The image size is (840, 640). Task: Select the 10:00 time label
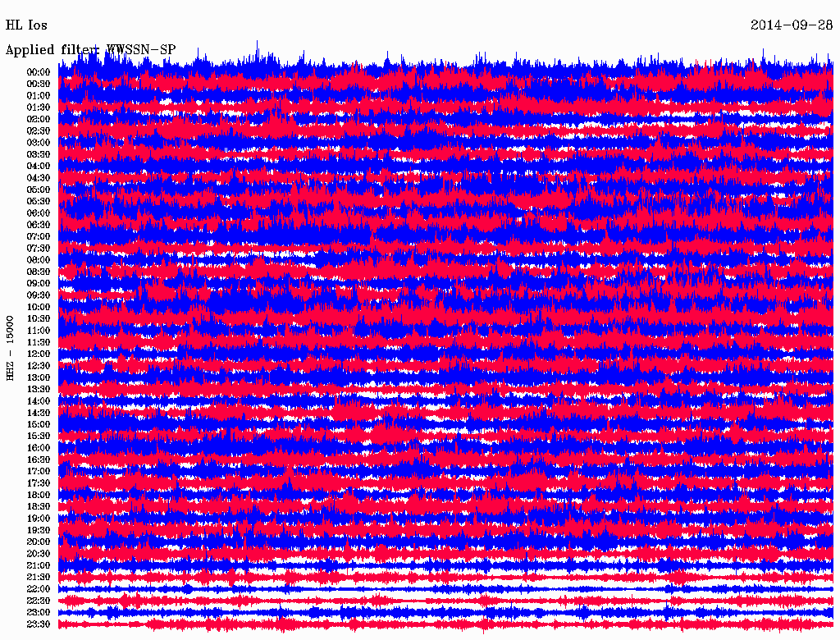(x=38, y=307)
